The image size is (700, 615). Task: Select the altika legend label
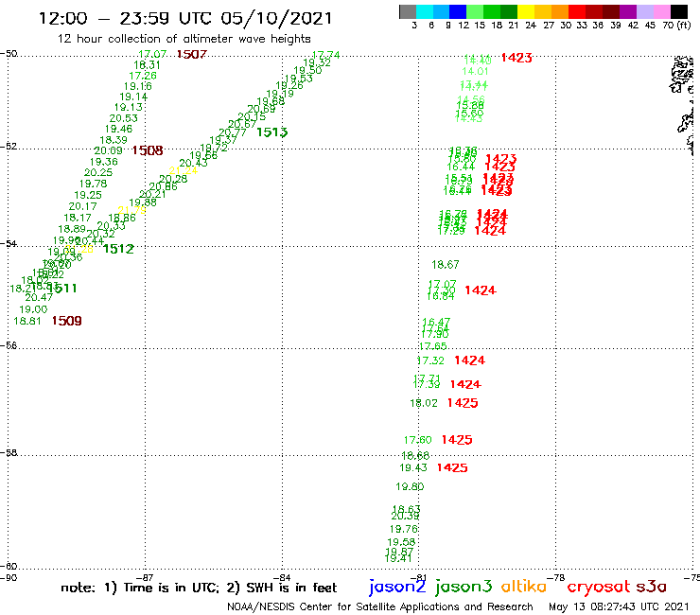click(x=524, y=586)
